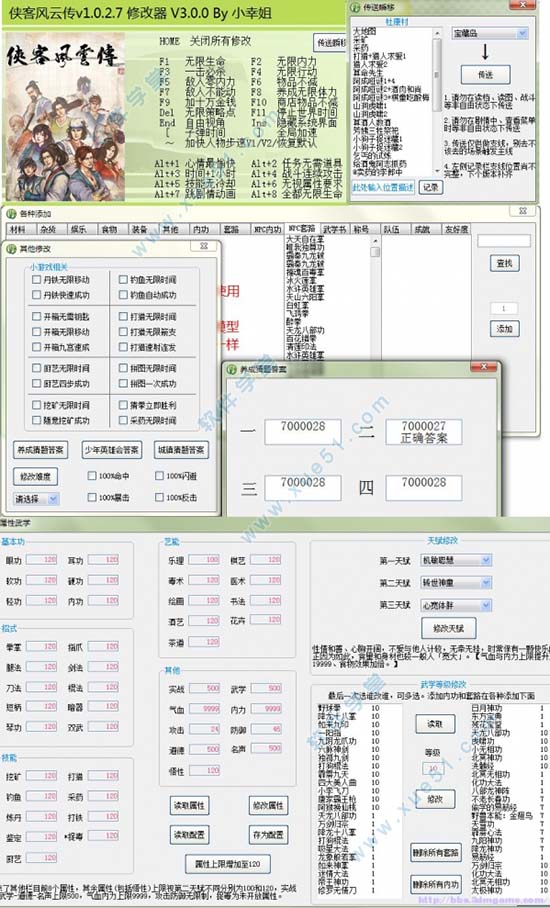Check the 100%暴击 option
The width and height of the screenshot is (550, 908).
point(91,497)
